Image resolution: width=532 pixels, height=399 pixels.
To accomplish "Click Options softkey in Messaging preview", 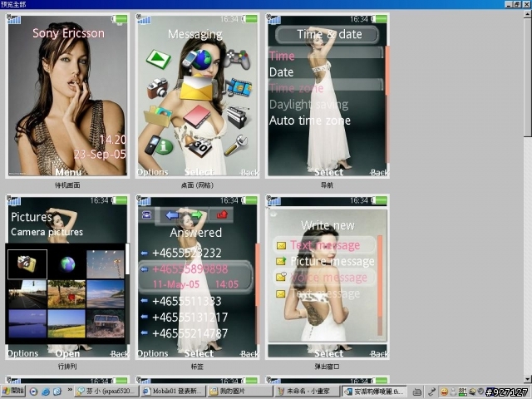I will 152,172.
